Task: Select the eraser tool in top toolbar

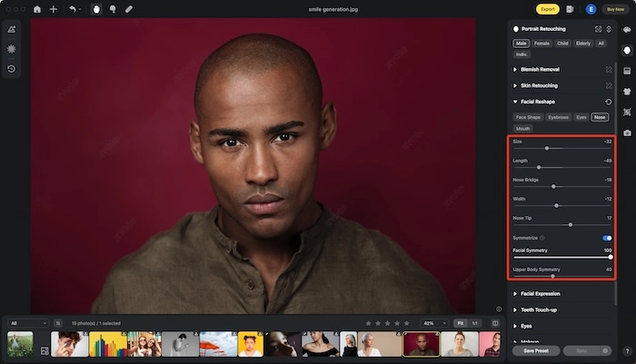Action: click(x=128, y=9)
